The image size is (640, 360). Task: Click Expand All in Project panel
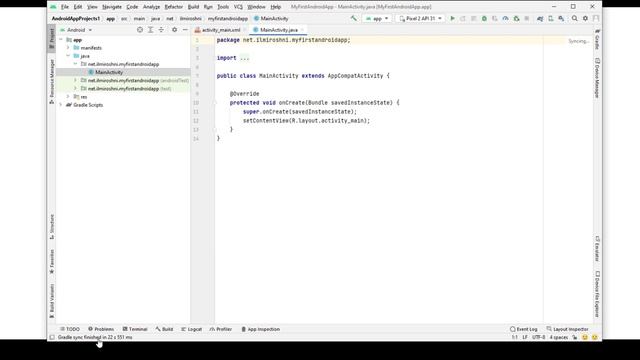pyautogui.click(x=151, y=30)
